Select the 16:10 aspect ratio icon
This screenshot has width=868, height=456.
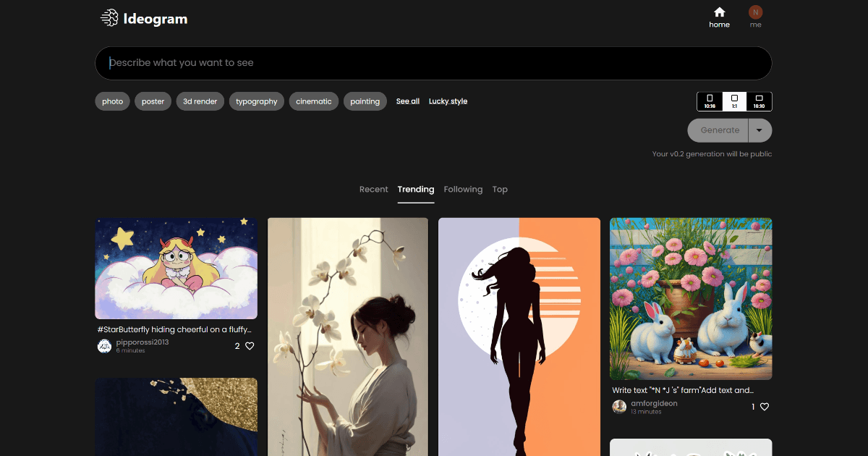click(x=759, y=101)
